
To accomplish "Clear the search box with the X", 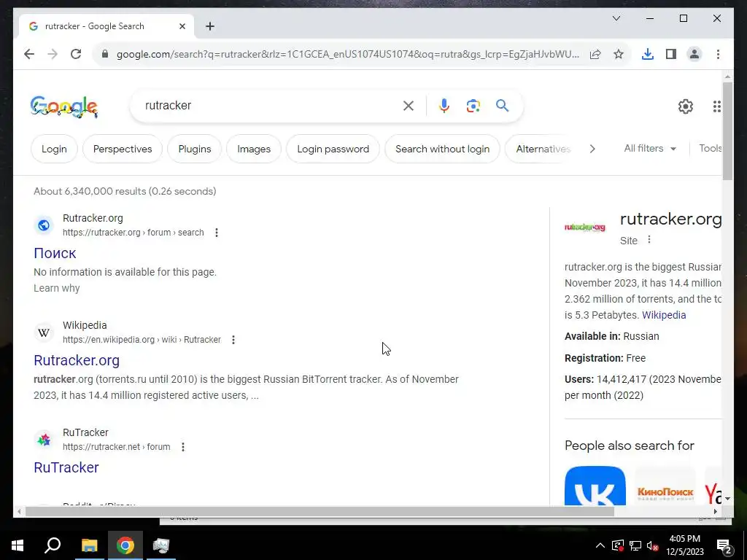I will 409,106.
